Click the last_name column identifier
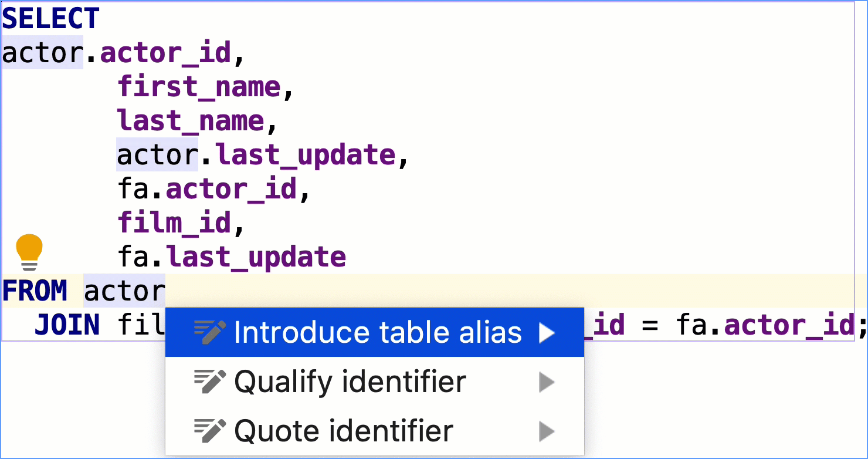The image size is (868, 459). [191, 121]
